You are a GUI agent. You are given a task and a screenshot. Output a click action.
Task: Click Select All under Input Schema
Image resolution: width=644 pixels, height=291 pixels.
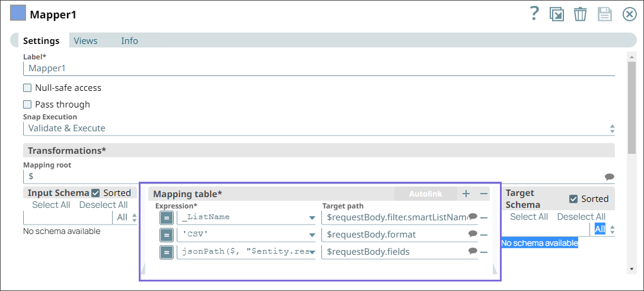point(51,204)
